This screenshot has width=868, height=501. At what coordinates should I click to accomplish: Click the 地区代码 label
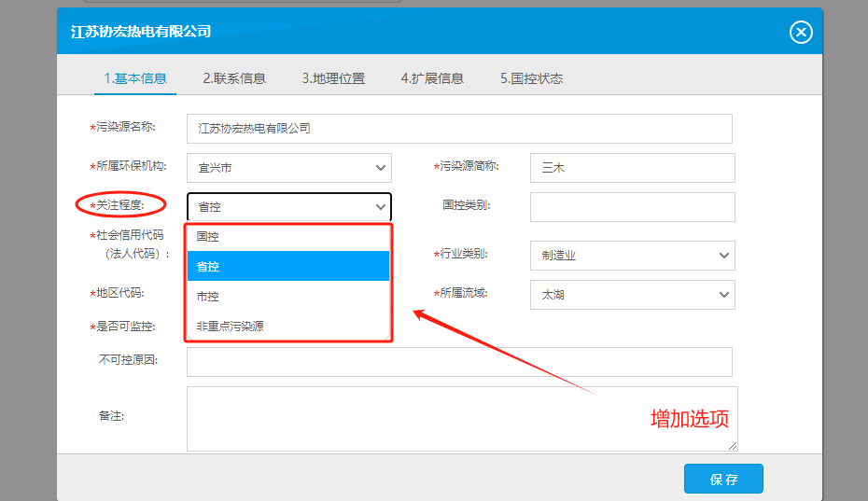click(x=117, y=293)
